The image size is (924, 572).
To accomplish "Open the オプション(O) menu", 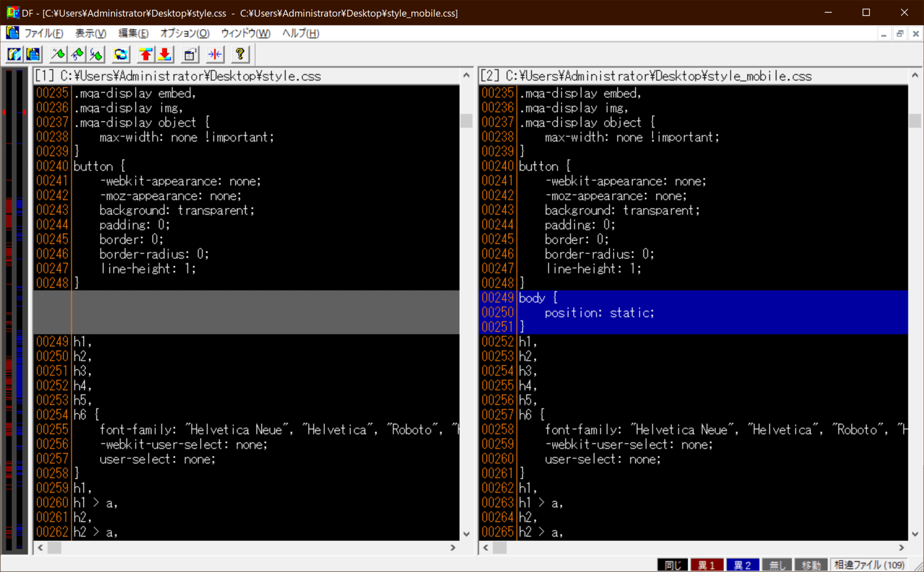I will (x=185, y=33).
